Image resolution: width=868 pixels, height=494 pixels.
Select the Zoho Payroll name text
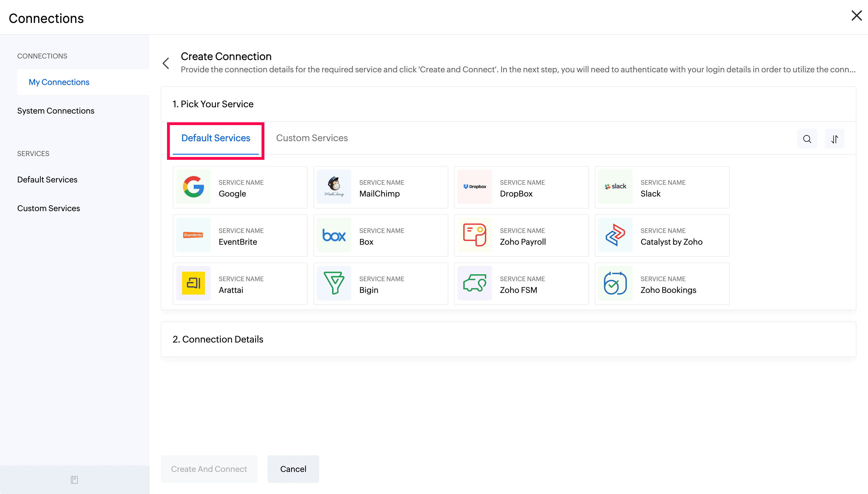[523, 242]
